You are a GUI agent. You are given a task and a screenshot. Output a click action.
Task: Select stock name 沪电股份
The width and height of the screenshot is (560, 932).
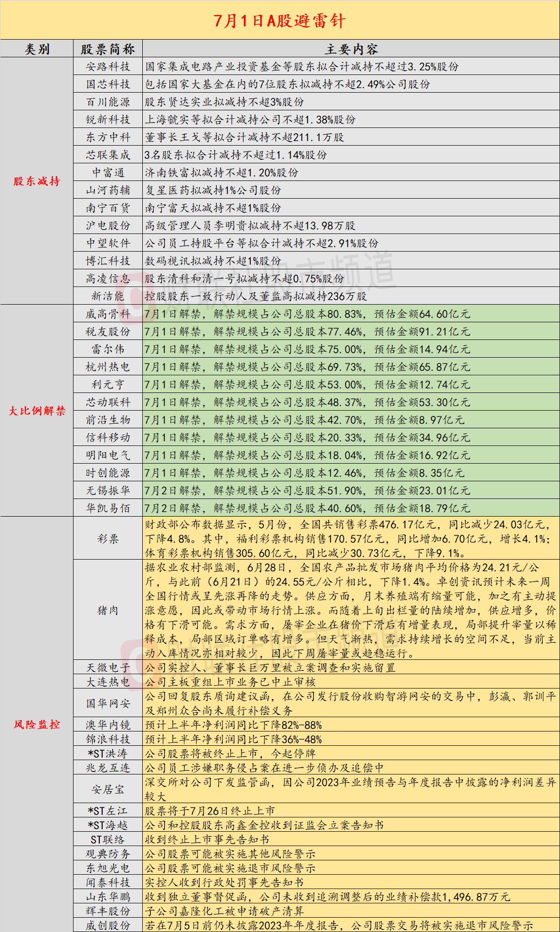pos(108,226)
